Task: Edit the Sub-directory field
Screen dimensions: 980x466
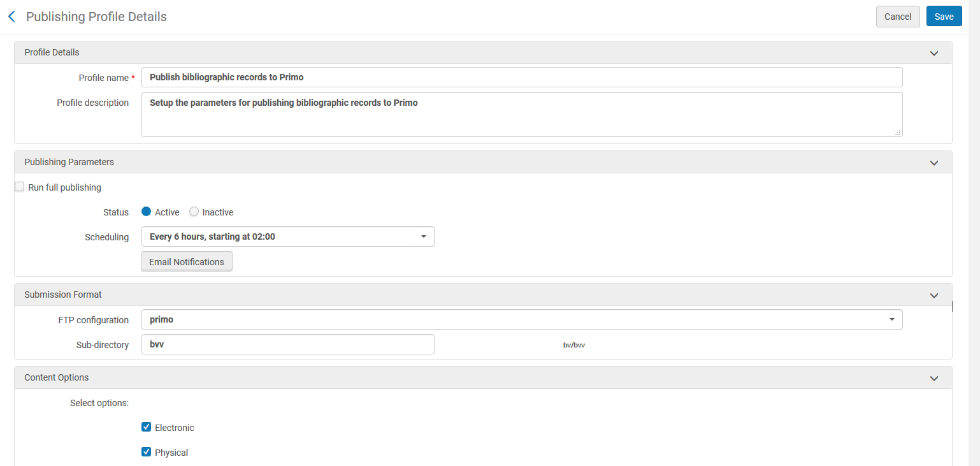Action: pyautogui.click(x=287, y=344)
